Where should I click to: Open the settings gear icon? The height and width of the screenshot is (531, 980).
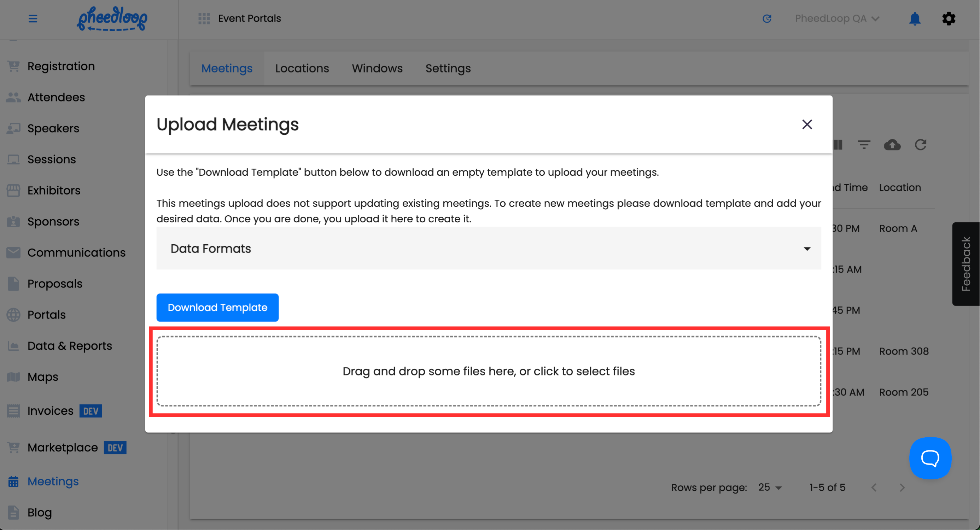pos(949,18)
